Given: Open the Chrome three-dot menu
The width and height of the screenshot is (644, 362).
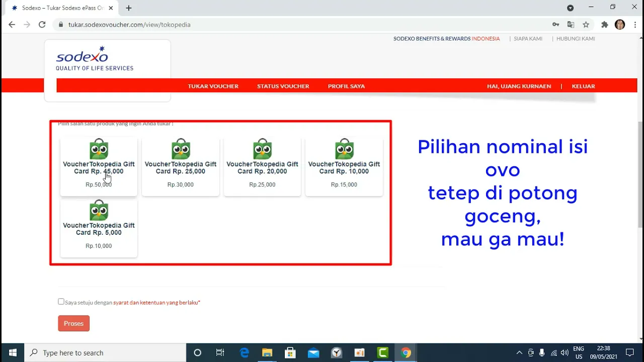Looking at the screenshot, I should click(x=634, y=25).
